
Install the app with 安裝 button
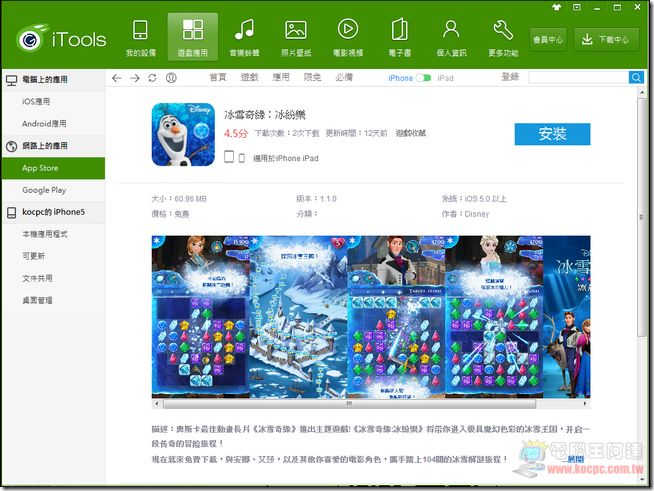pyautogui.click(x=552, y=134)
